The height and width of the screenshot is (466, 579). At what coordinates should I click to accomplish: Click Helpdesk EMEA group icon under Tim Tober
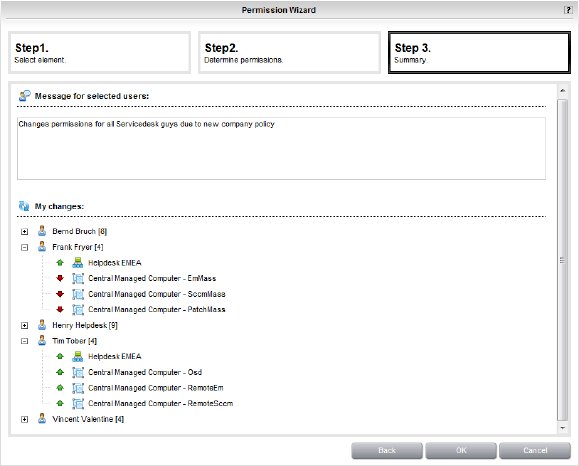tap(78, 356)
